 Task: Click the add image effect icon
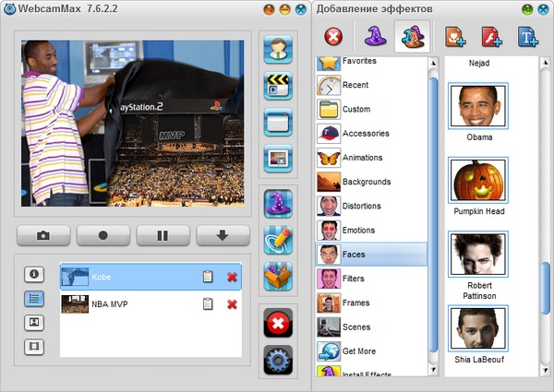pyautogui.click(x=455, y=36)
